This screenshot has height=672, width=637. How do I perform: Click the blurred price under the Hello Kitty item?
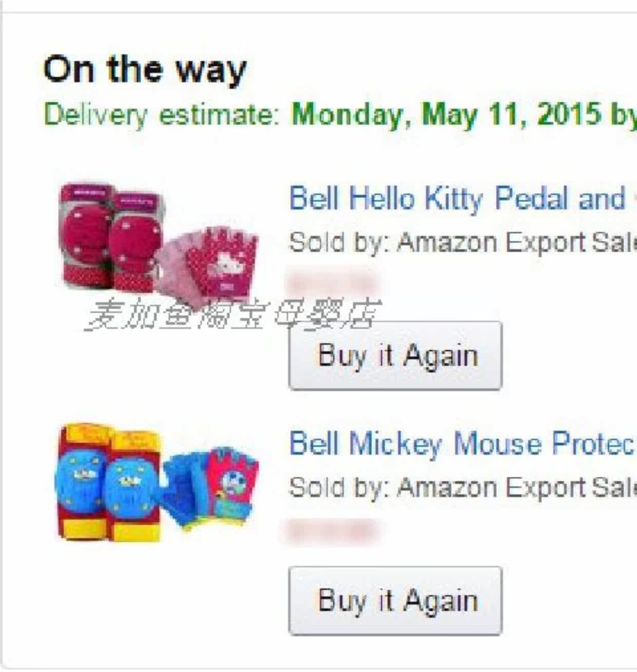(331, 282)
